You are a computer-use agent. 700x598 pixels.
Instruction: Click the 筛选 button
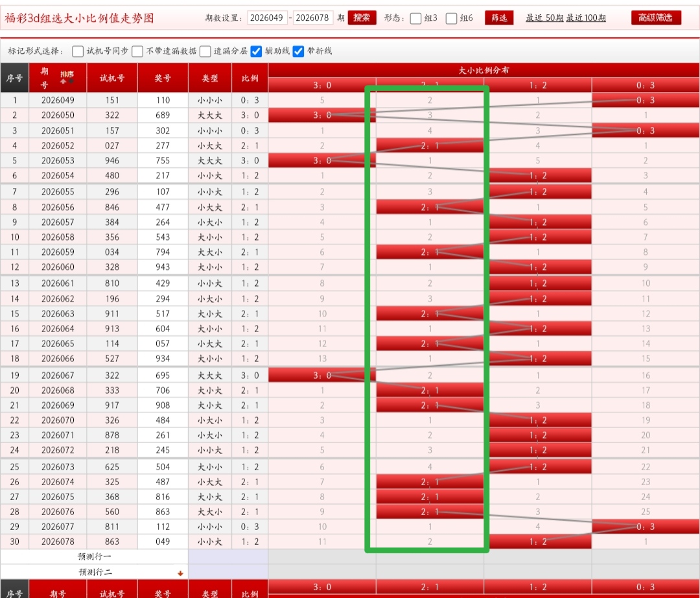coord(499,18)
